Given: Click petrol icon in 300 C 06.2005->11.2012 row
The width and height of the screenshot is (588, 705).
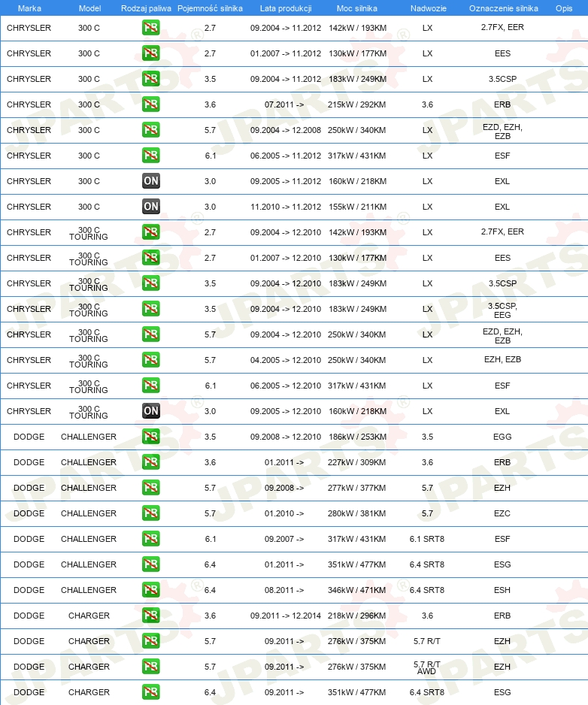Looking at the screenshot, I should click(150, 156).
